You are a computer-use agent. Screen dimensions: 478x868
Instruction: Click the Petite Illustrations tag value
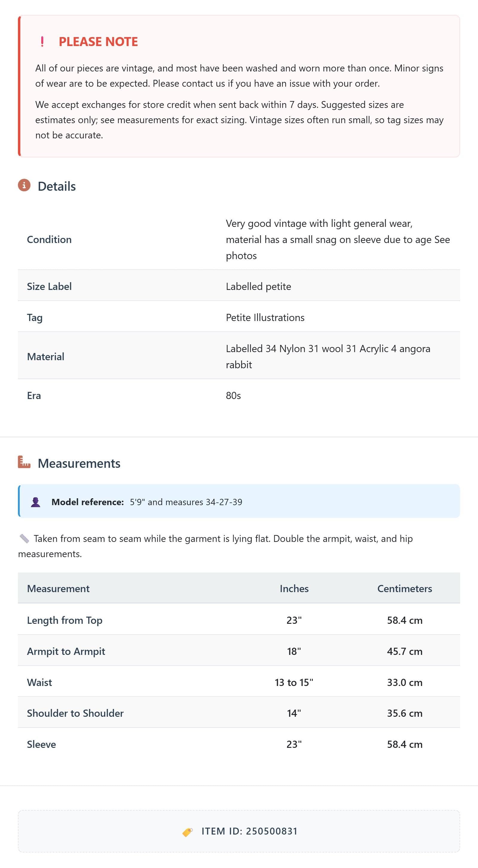[265, 317]
